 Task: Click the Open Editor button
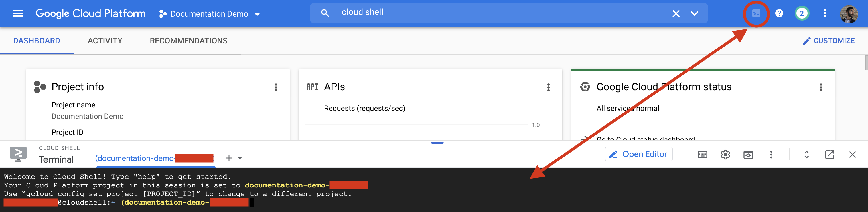click(x=638, y=154)
